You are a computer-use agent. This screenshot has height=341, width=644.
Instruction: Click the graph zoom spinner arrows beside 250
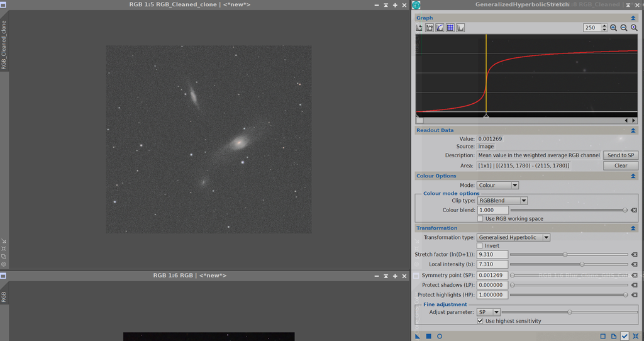[x=604, y=28]
